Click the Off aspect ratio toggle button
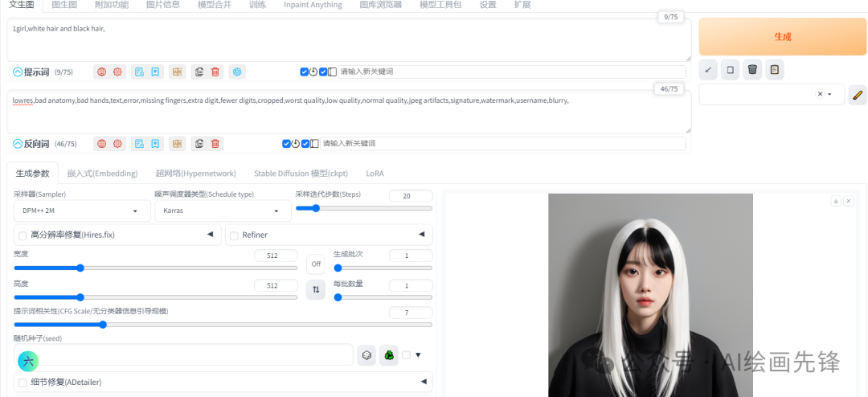 tap(316, 264)
